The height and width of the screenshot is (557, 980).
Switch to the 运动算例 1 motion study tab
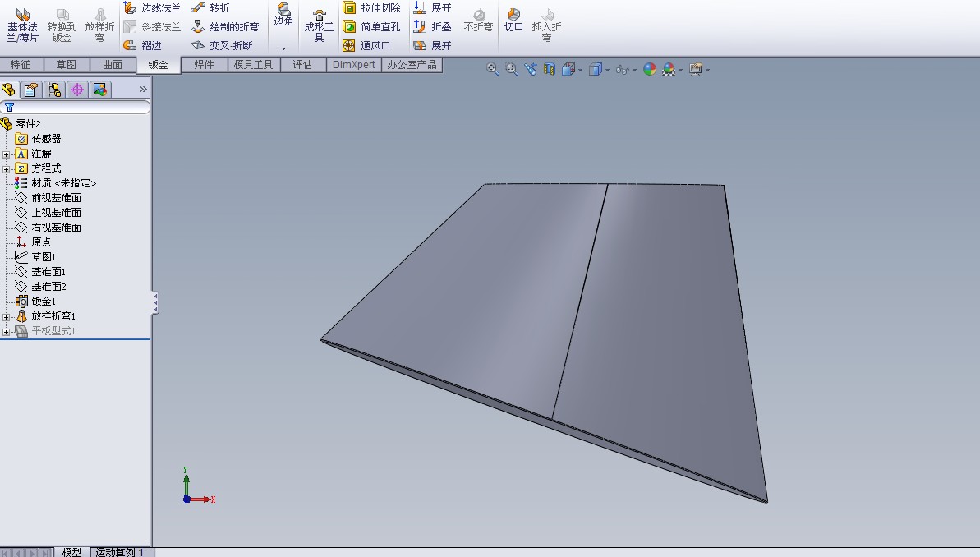tap(119, 552)
